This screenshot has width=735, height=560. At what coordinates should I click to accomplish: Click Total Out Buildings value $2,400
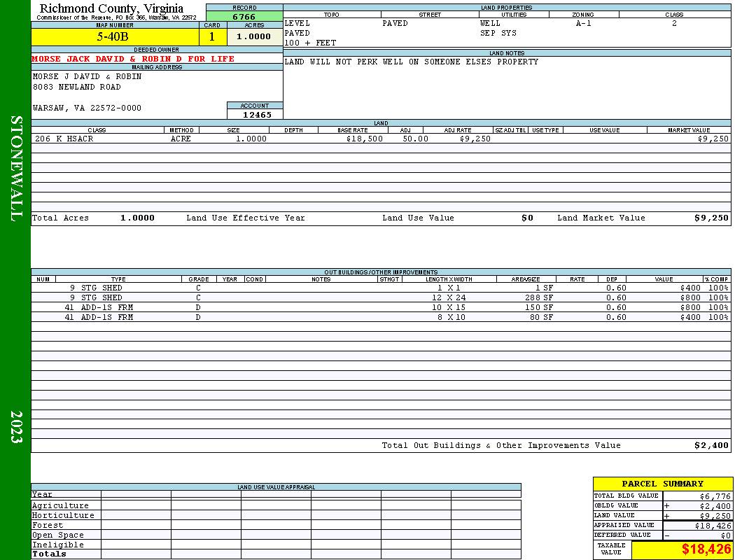[x=711, y=446]
